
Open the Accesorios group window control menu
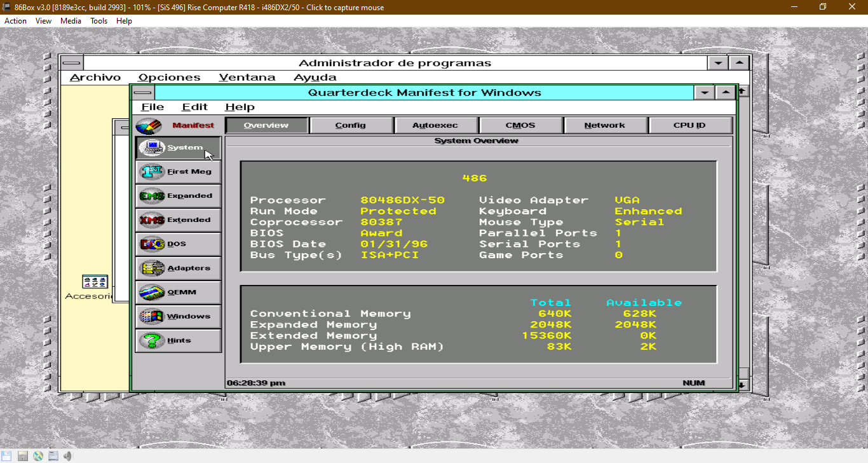pyautogui.click(x=121, y=127)
